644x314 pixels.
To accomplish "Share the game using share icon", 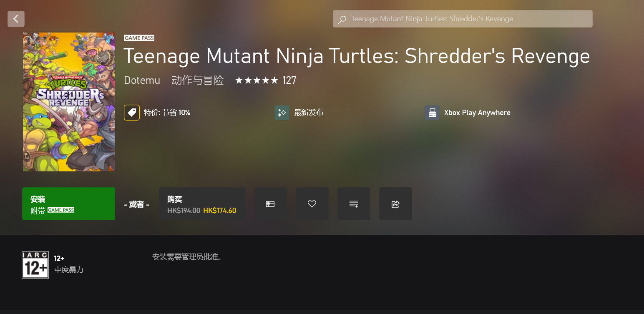I will (395, 203).
